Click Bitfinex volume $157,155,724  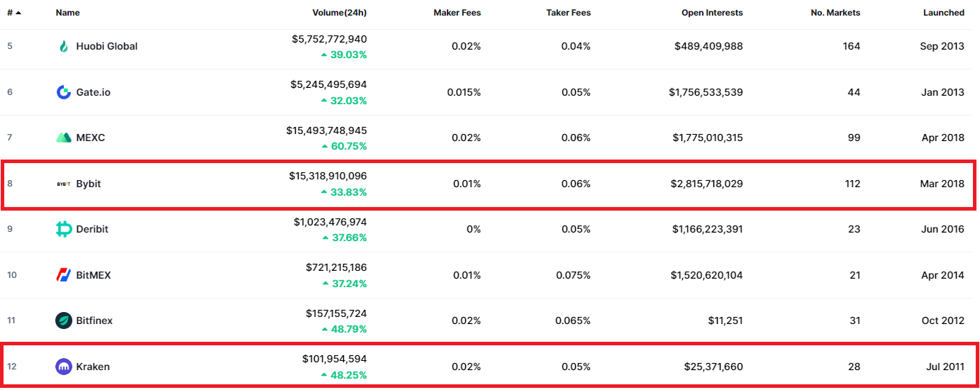[x=336, y=313]
